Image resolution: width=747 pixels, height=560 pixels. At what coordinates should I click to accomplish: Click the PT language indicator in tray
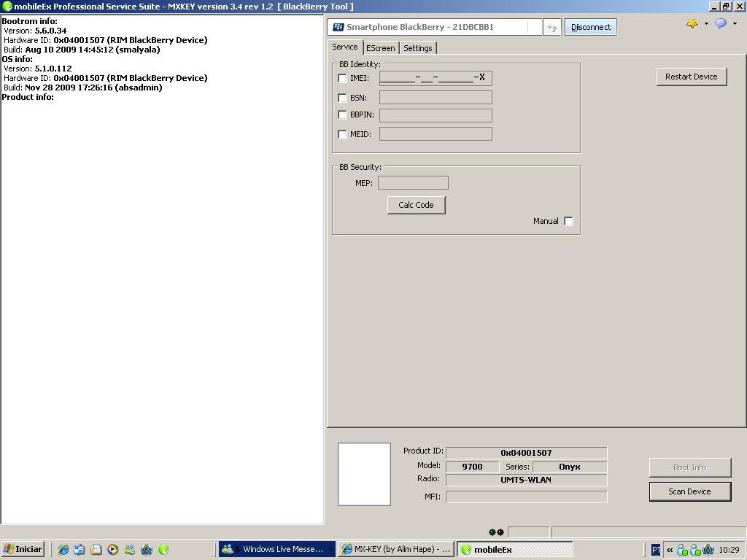655,550
